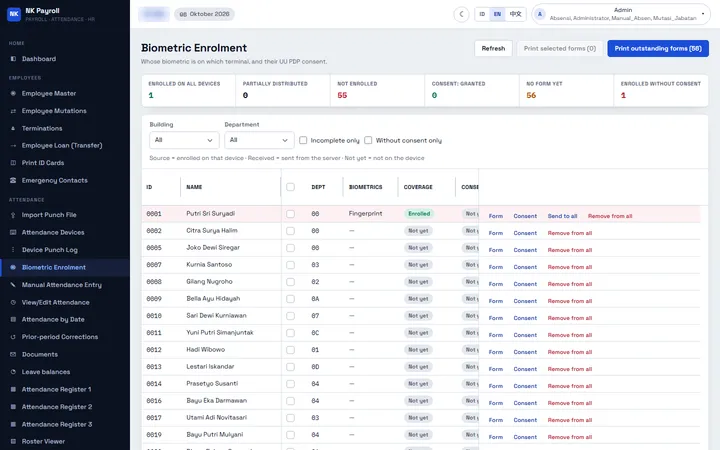This screenshot has height=450, width=720.
Task: Click Consent link for Joko Dewi Siregar
Action: coord(525,250)
